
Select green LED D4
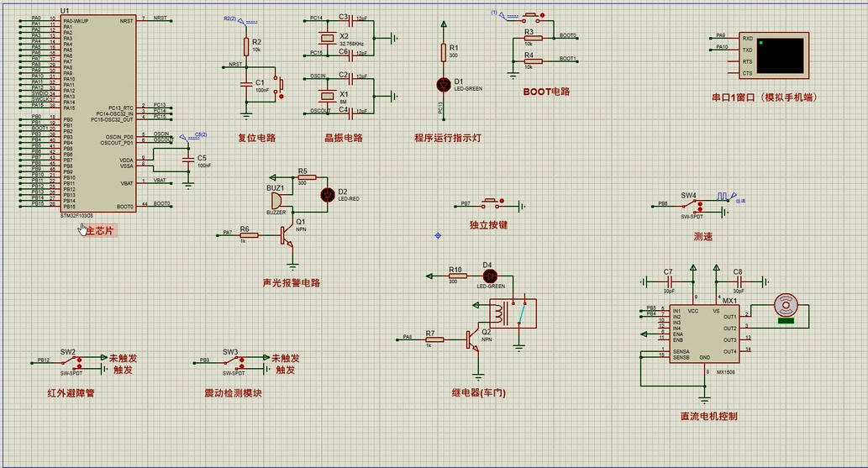[490, 276]
